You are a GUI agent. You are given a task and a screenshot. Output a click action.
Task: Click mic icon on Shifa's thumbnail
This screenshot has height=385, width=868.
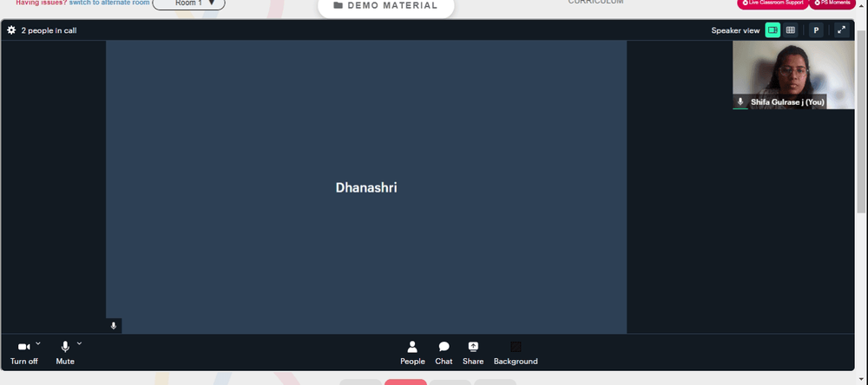740,101
